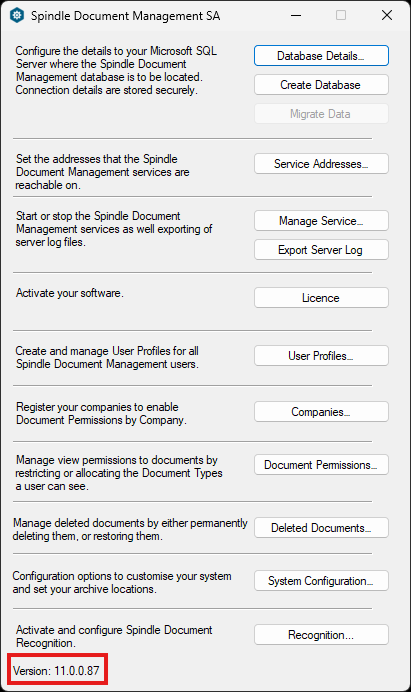411x692 pixels.
Task: Open the Deleted Documents manager
Action: (321, 528)
